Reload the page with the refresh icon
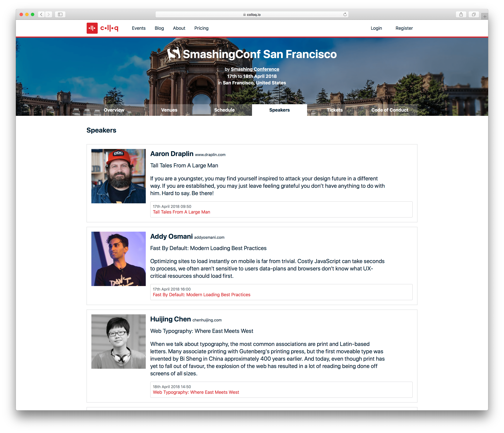This screenshot has width=504, height=433. [345, 15]
